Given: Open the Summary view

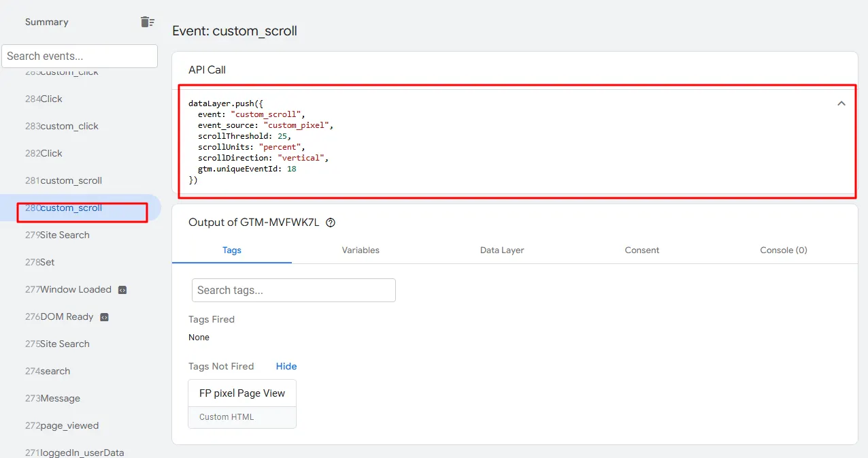Looking at the screenshot, I should (47, 22).
